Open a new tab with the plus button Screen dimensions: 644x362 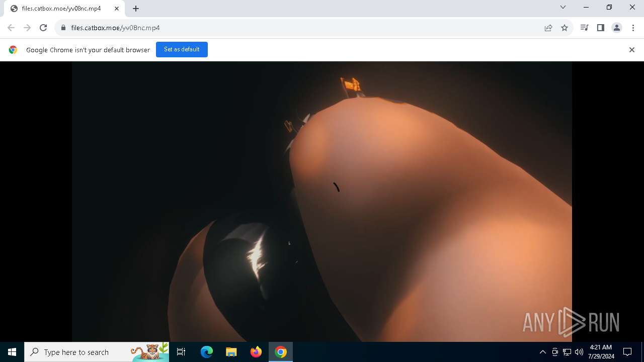[x=136, y=9]
